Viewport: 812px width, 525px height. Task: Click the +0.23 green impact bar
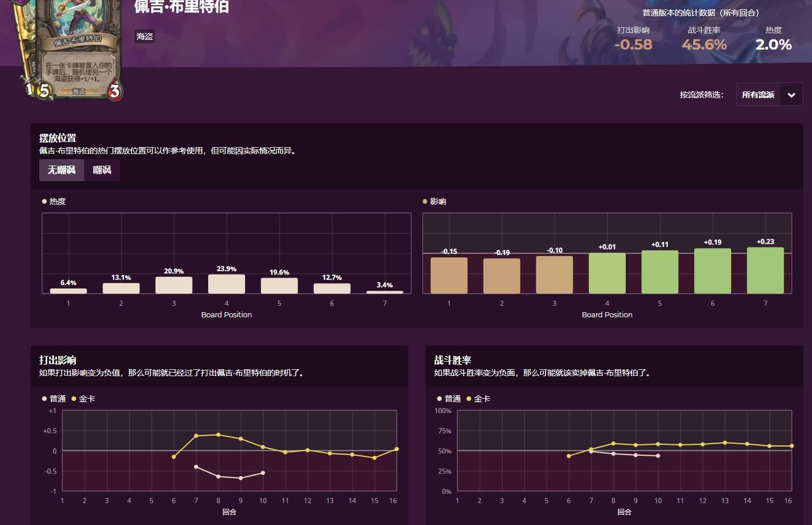[765, 271]
